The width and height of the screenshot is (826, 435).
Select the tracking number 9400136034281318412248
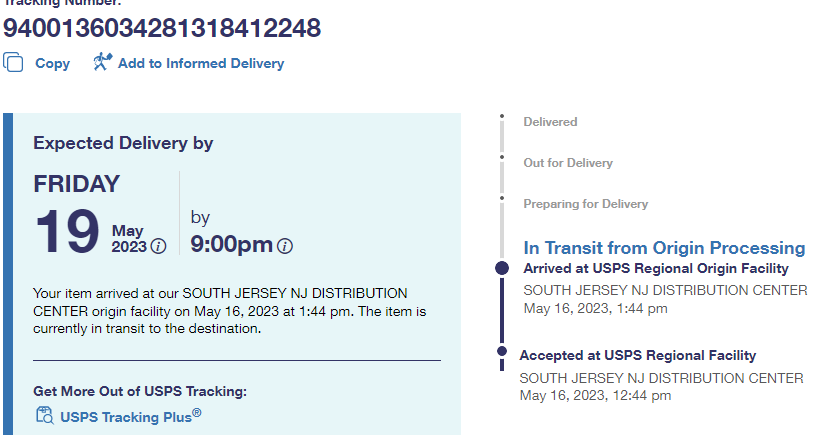coord(162,28)
